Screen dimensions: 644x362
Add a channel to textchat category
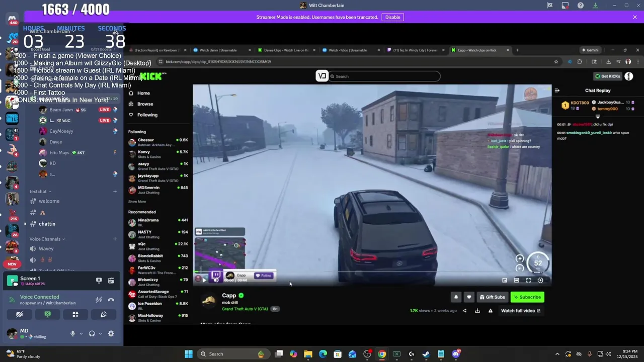[115, 192]
